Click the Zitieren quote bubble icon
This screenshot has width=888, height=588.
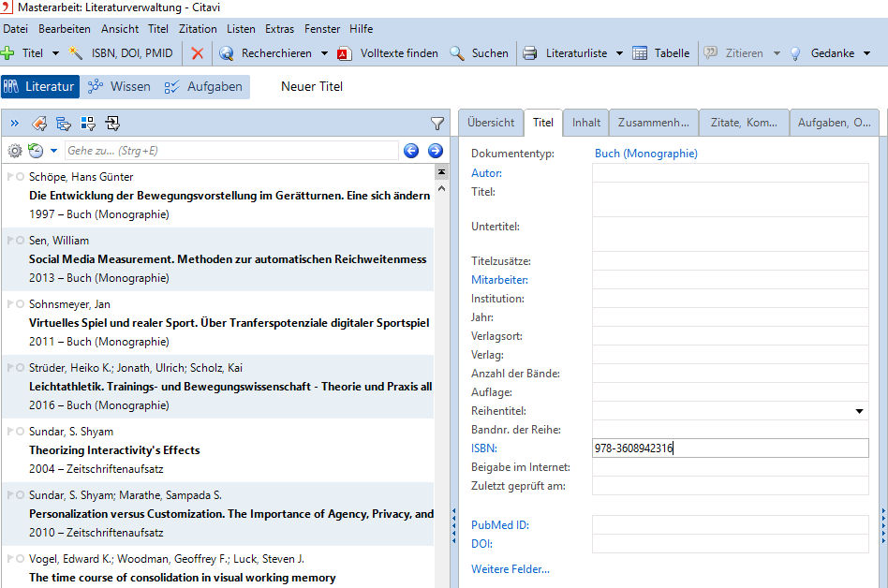710,52
